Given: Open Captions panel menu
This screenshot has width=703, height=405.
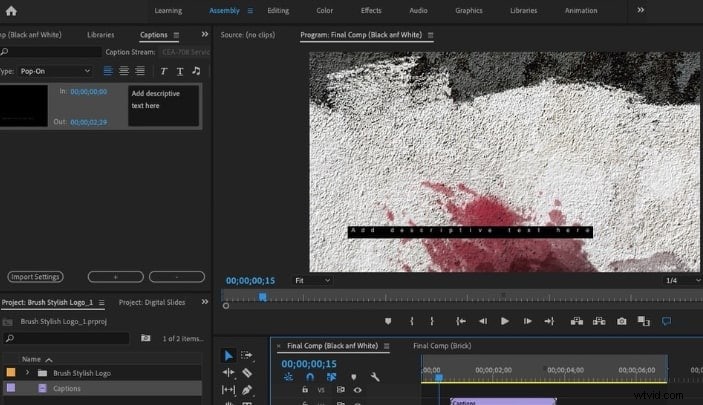Looking at the screenshot, I should pyautogui.click(x=176, y=35).
